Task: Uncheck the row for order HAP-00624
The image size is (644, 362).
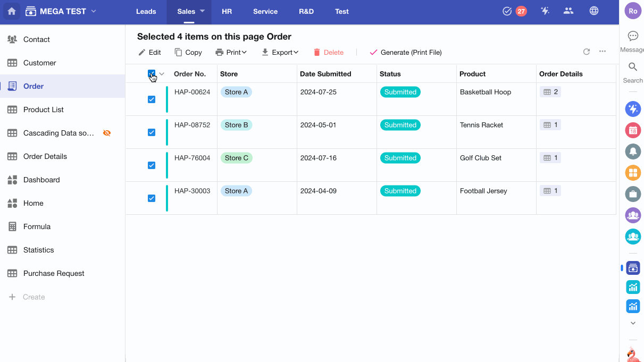Action: pyautogui.click(x=152, y=99)
